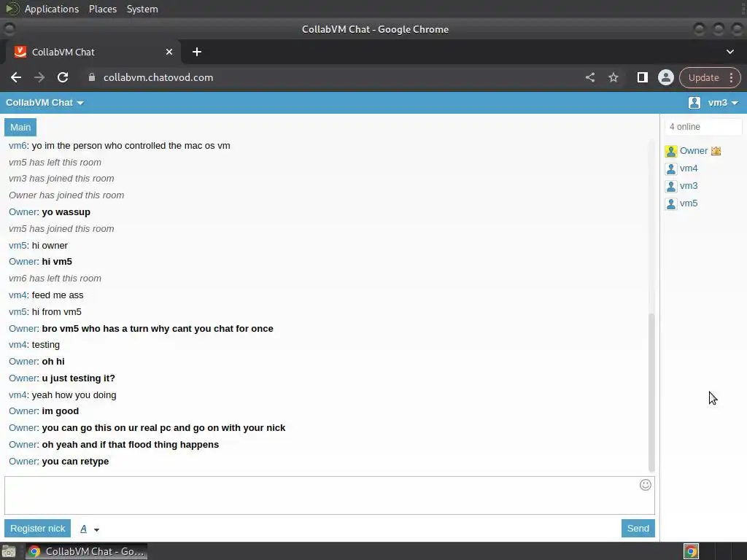Click the address bar URL
This screenshot has height=560, width=747.
(x=158, y=77)
